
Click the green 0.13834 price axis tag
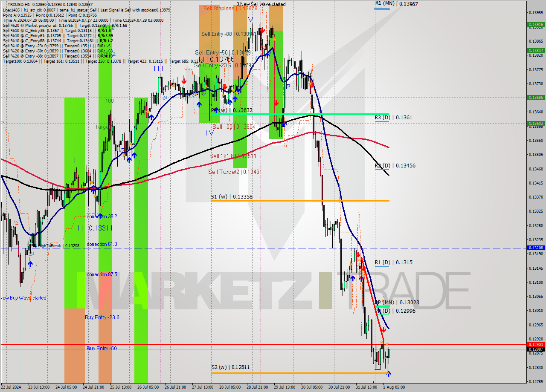[536, 50]
